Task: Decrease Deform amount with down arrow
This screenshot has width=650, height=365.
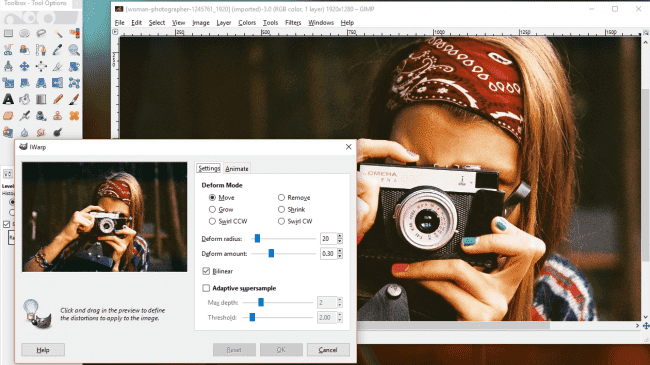Action: [x=340, y=256]
